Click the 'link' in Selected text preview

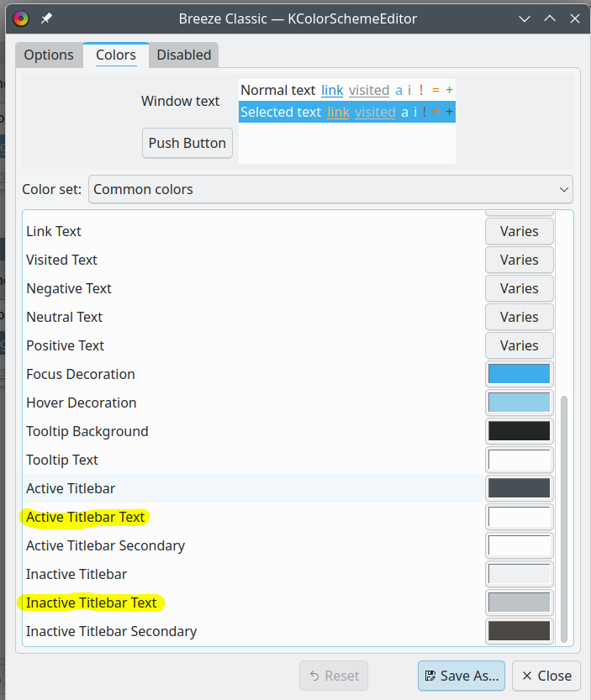[x=338, y=112]
